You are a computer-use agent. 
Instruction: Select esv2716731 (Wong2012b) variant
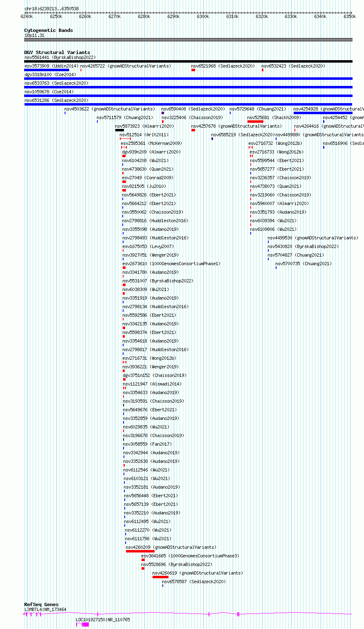coord(150,358)
